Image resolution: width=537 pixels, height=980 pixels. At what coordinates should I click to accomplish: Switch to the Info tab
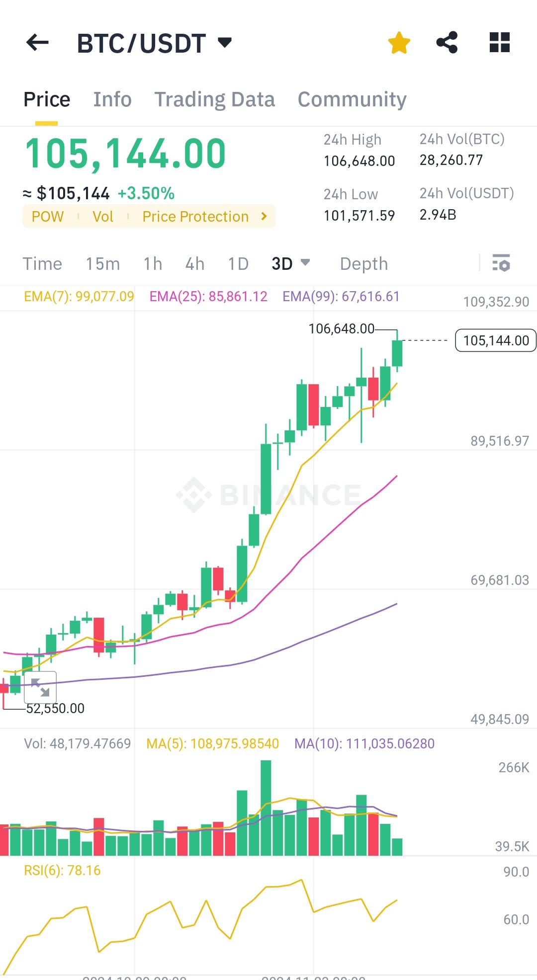click(x=112, y=99)
